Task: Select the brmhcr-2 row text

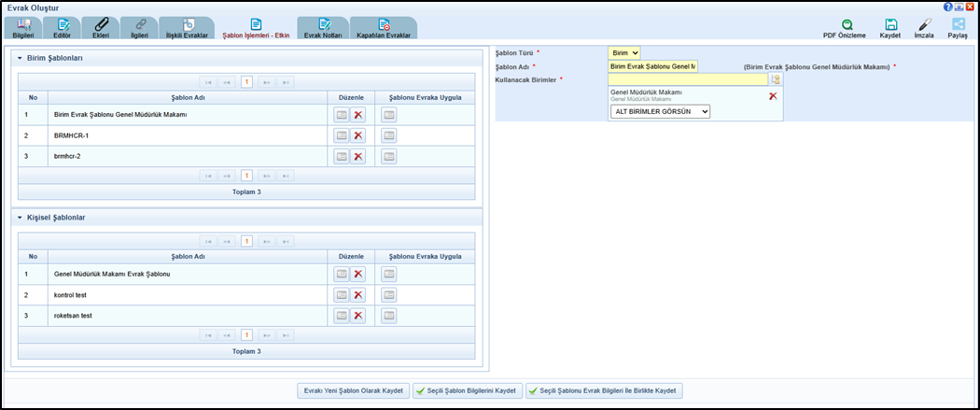Action: (x=66, y=156)
